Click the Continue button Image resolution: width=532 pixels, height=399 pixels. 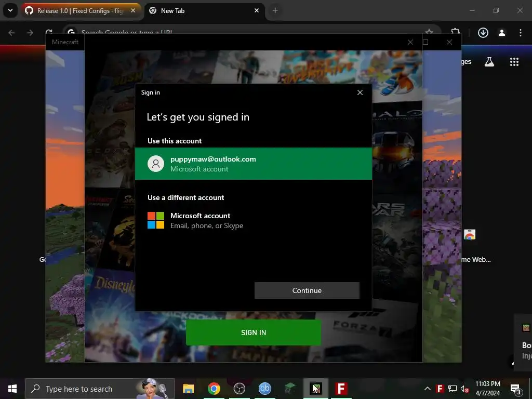coord(307,290)
